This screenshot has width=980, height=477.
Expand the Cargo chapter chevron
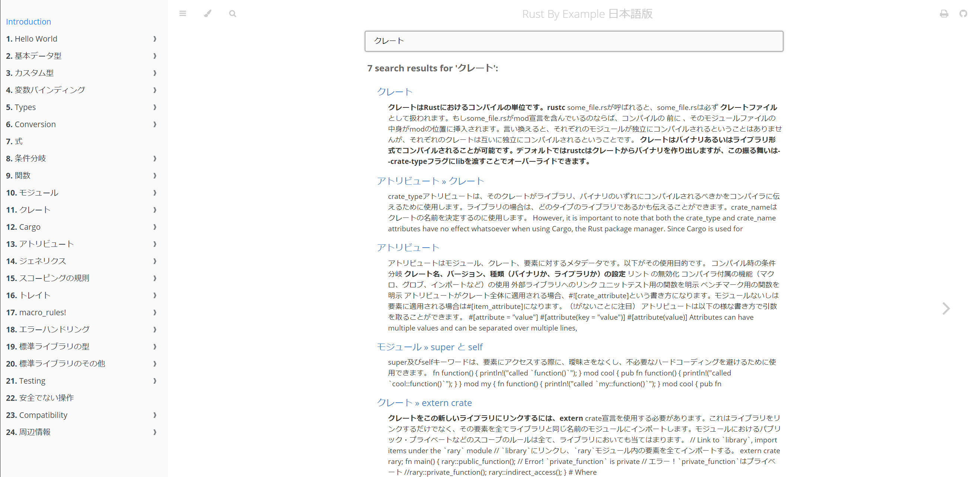tap(154, 227)
